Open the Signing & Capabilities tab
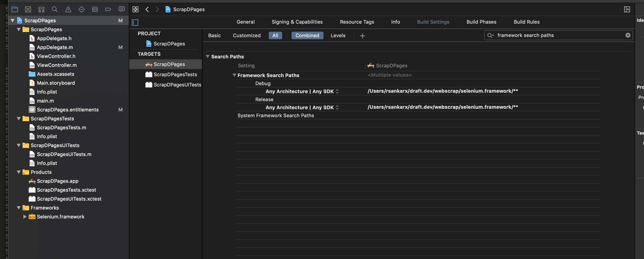This screenshot has height=259, width=644. 297,22
